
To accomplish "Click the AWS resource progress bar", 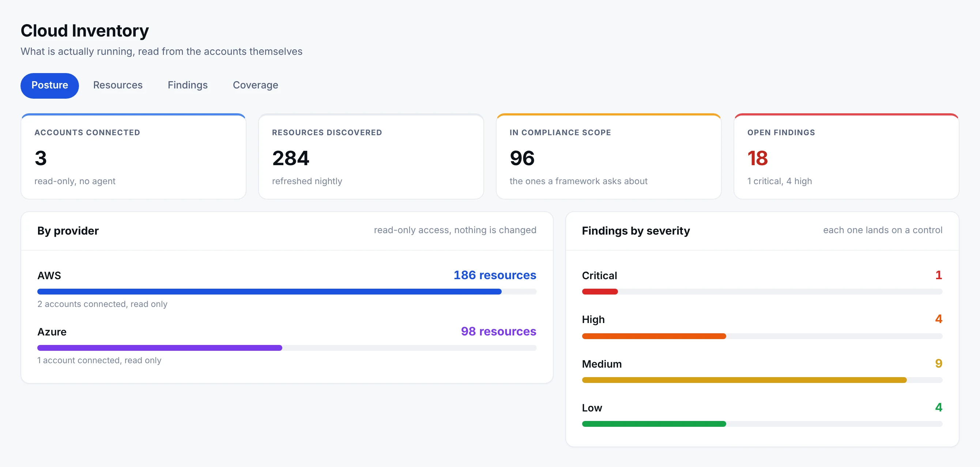I will [x=287, y=292].
